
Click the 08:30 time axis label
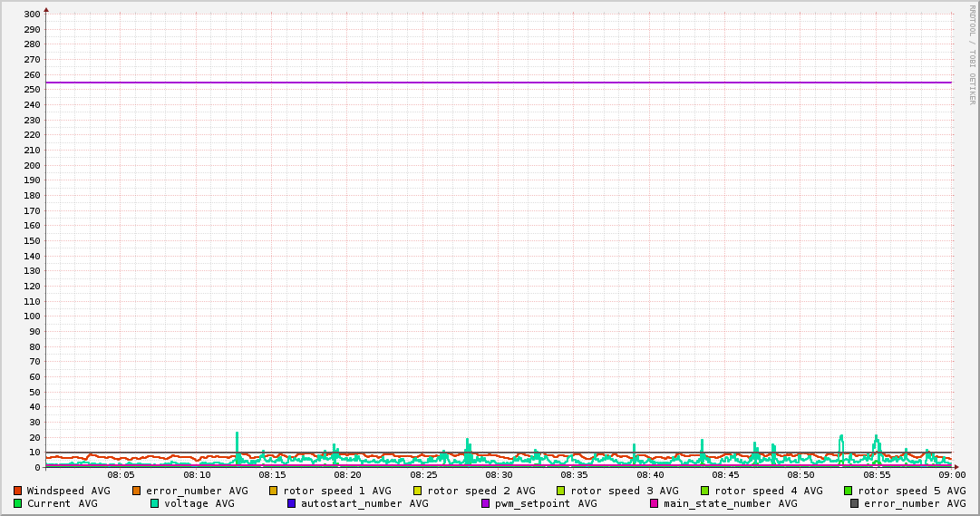[499, 474]
